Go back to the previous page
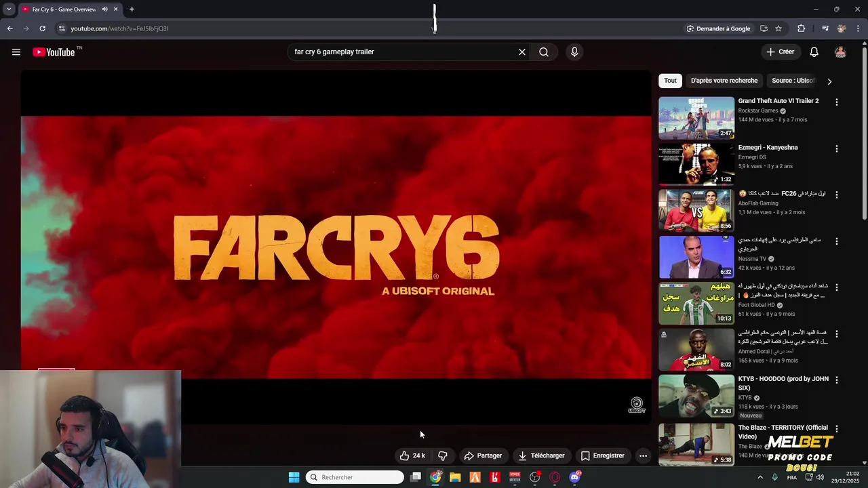 coord(9,28)
